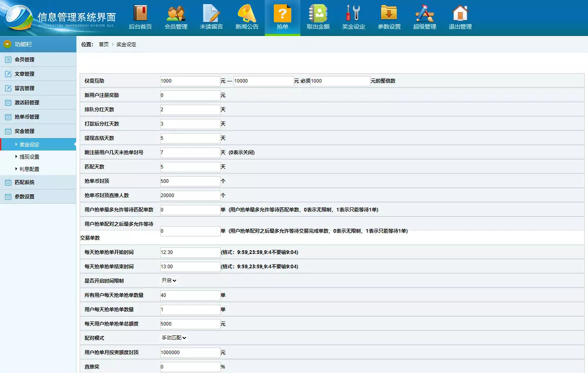The image size is (588, 373).
Task: Open the 后台首页 book icon
Action: point(140,14)
